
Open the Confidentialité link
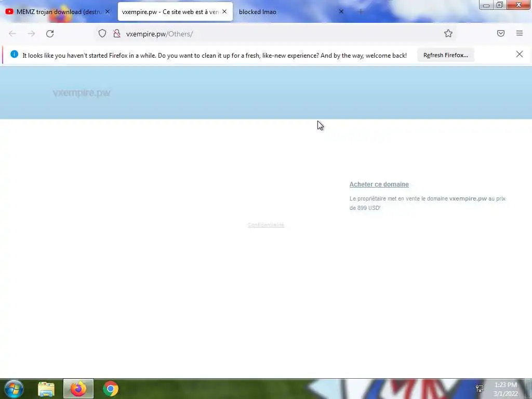[266, 225]
